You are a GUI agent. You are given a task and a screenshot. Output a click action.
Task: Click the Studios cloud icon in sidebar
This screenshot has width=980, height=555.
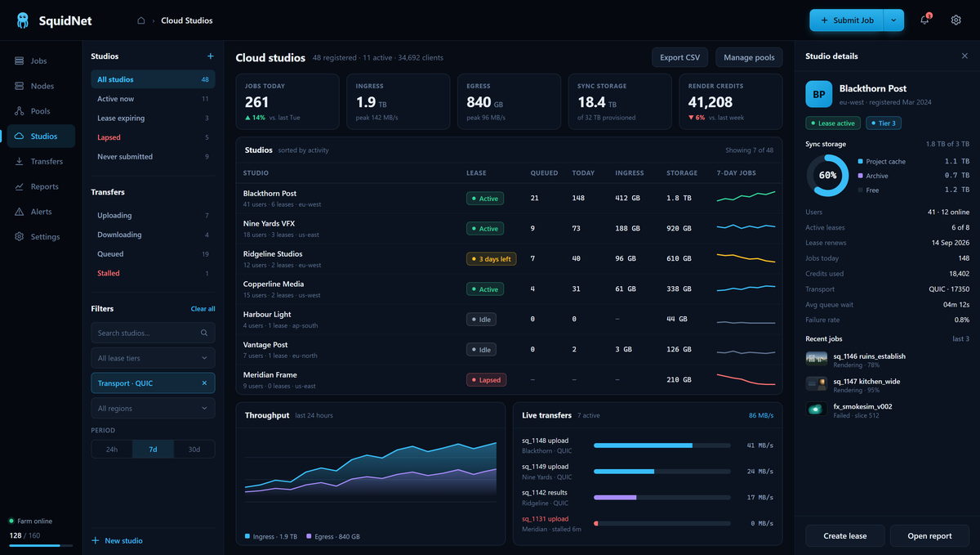coord(20,137)
